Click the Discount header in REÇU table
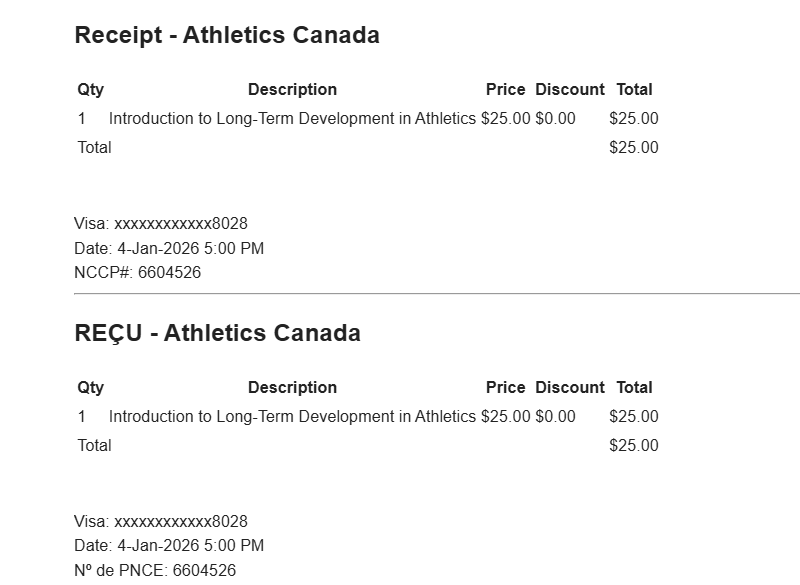 click(569, 387)
